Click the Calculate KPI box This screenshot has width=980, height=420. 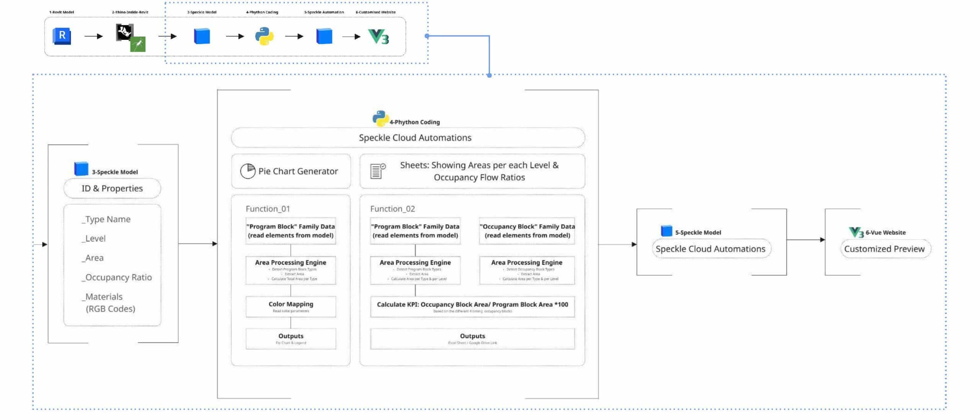click(x=472, y=307)
